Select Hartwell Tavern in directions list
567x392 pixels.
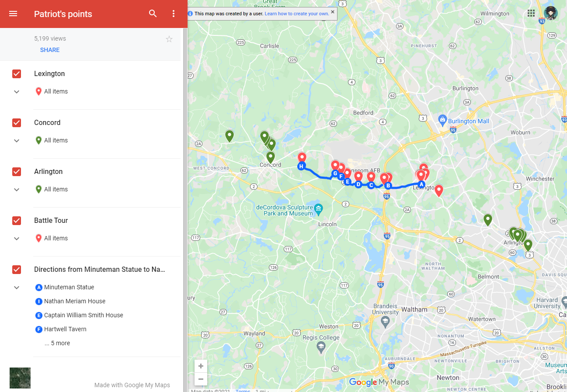coord(65,329)
